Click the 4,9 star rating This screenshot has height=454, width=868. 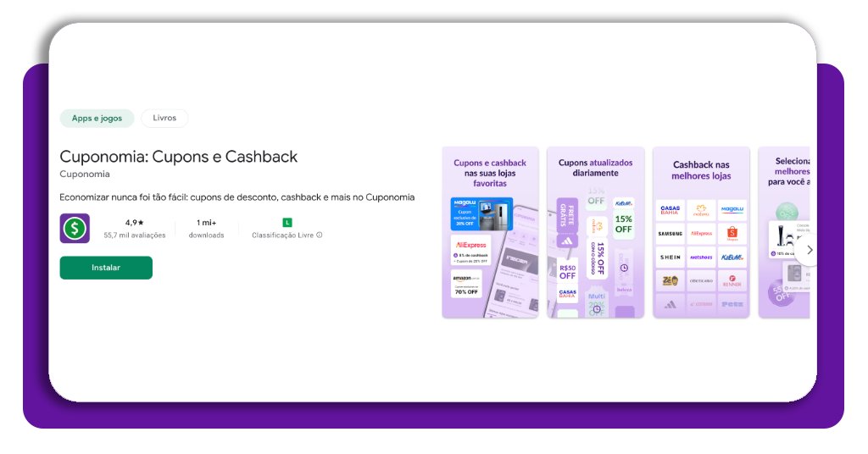[134, 222]
